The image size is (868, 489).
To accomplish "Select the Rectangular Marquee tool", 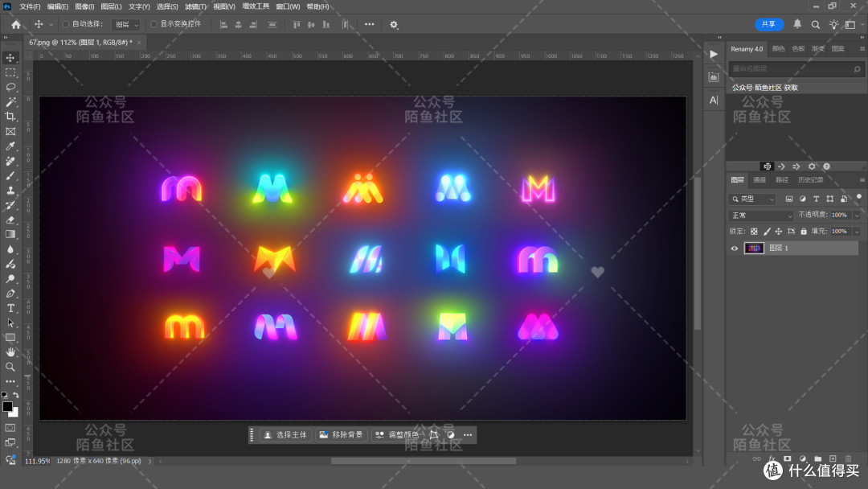I will click(x=10, y=72).
